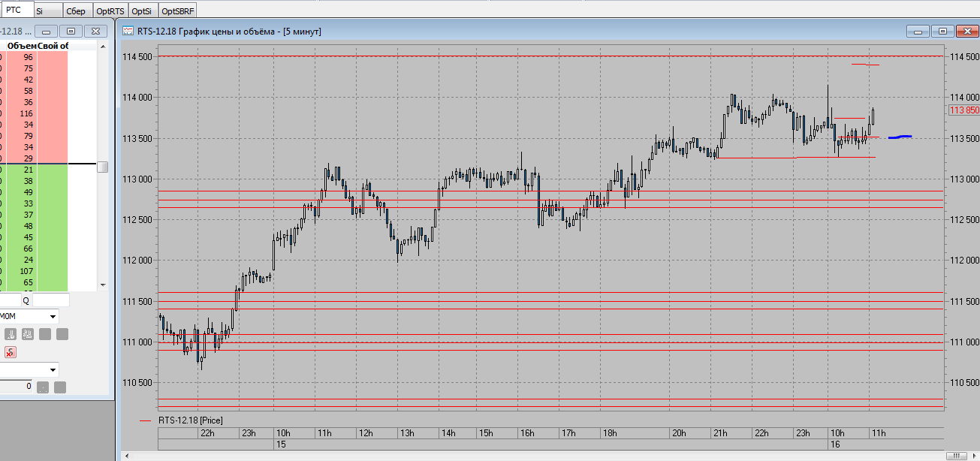Select the buy row with volume 21

pyautogui.click(x=34, y=170)
